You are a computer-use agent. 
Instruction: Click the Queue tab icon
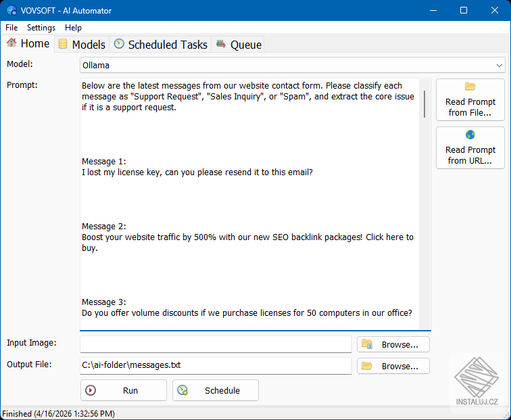221,44
